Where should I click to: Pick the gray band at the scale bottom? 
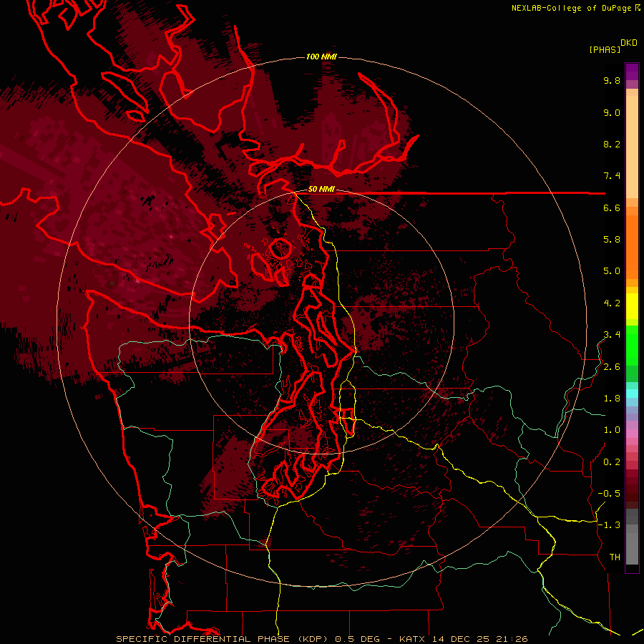632,548
